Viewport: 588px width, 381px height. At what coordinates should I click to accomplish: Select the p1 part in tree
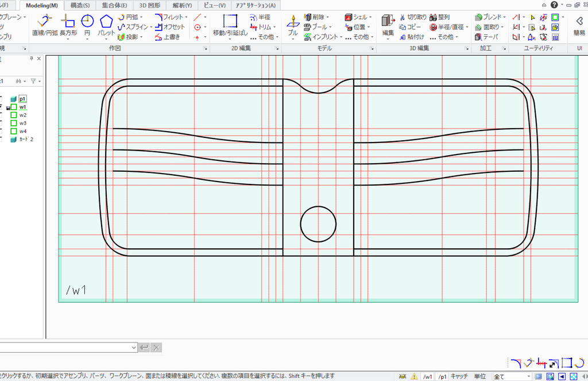22,99
